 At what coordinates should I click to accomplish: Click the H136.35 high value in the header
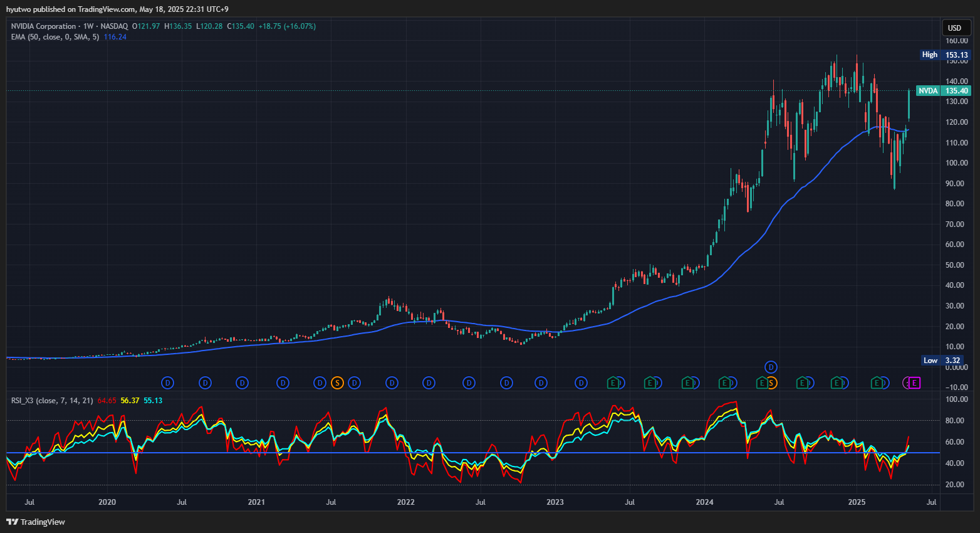(x=178, y=26)
